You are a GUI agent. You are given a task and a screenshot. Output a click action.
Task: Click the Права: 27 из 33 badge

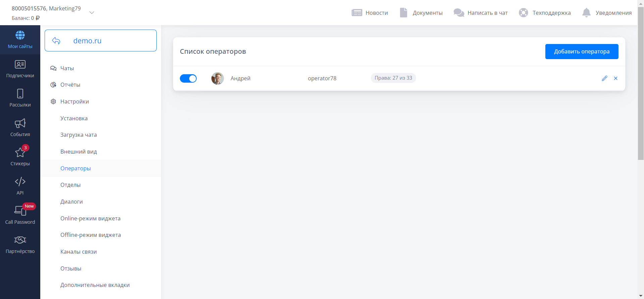[x=393, y=78]
